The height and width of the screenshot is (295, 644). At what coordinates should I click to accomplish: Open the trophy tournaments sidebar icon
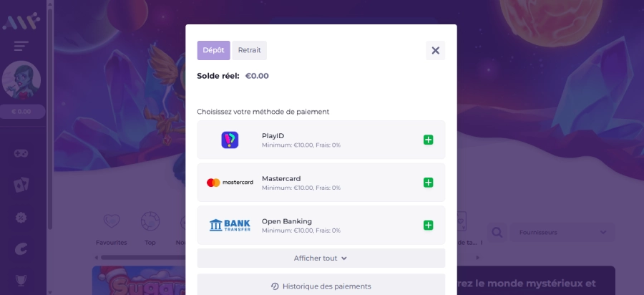(x=21, y=280)
